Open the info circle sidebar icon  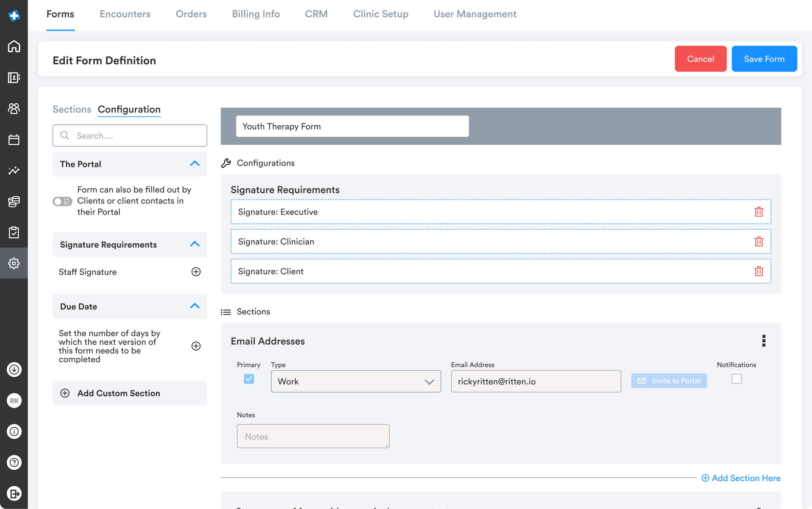pyautogui.click(x=14, y=431)
